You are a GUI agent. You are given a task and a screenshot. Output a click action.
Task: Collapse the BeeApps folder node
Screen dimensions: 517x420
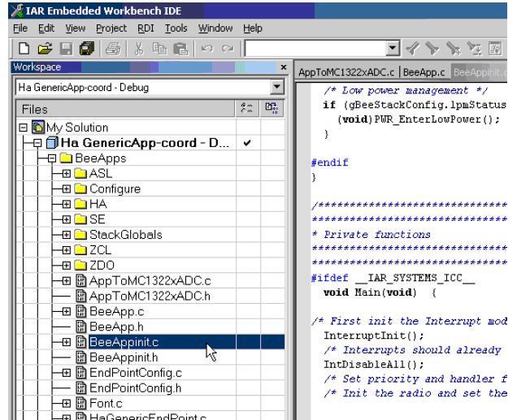52,158
